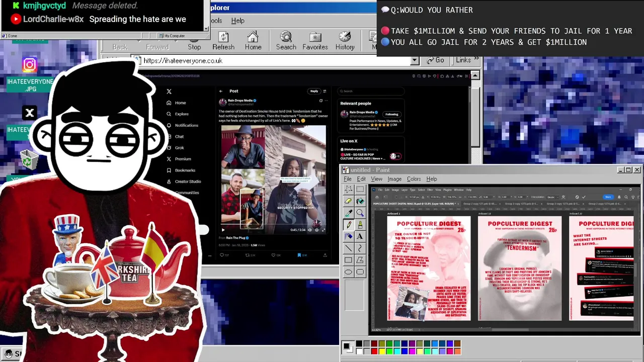
Task: Open Grok in the X sidebar
Action: pyautogui.click(x=175, y=148)
